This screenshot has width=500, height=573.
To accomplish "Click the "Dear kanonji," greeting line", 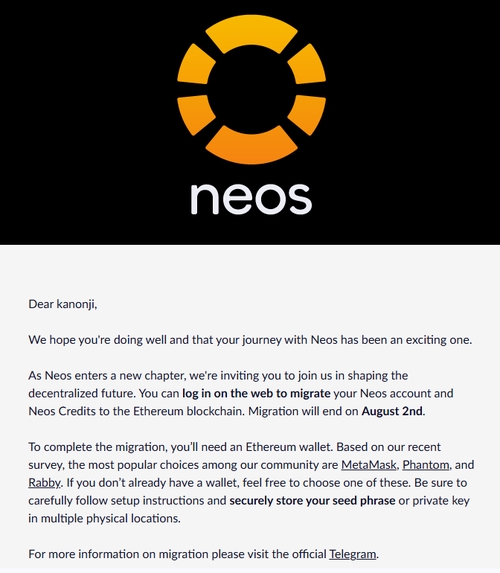I will pos(62,304).
